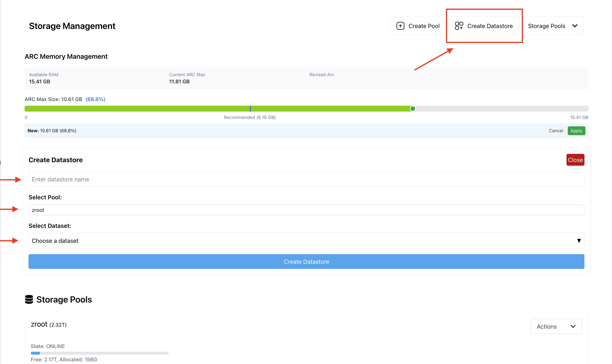This screenshot has width=612, height=364.
Task: Click the Current ARC Max caption
Action: pos(187,75)
